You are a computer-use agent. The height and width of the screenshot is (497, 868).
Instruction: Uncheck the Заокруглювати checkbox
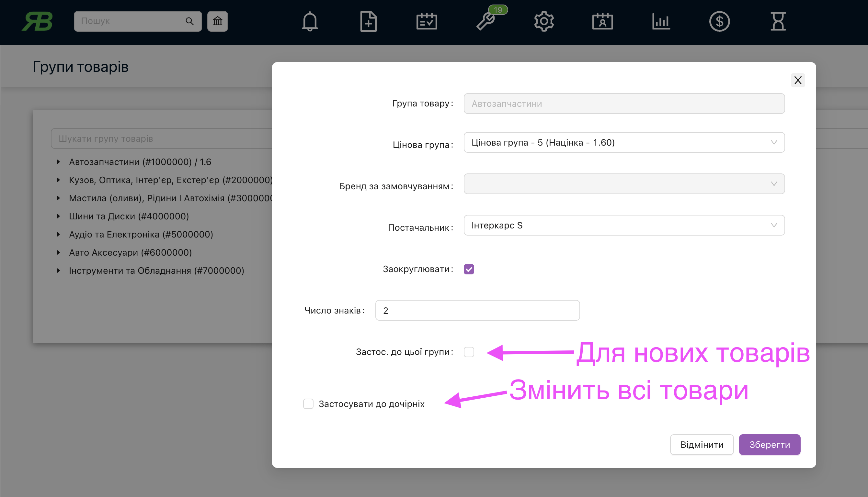[469, 269]
